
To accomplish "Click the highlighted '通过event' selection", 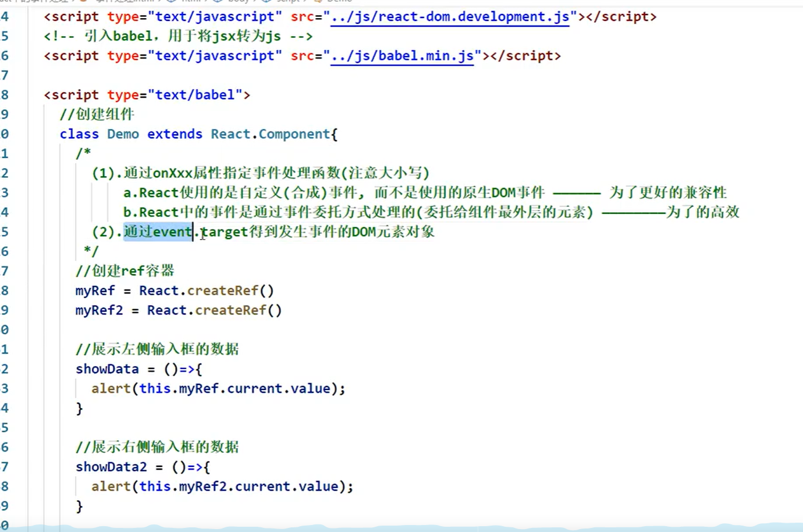I will pos(158,232).
